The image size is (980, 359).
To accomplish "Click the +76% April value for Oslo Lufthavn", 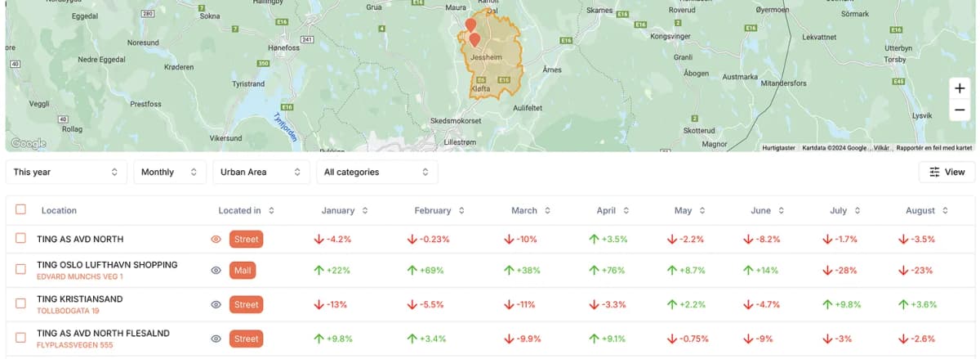I will click(606, 271).
